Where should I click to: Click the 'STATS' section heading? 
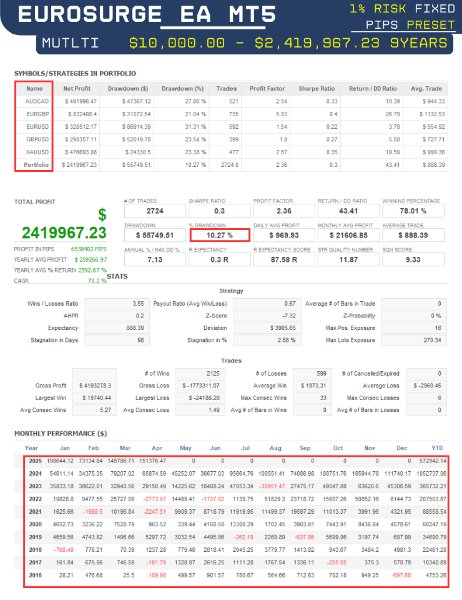point(117,276)
